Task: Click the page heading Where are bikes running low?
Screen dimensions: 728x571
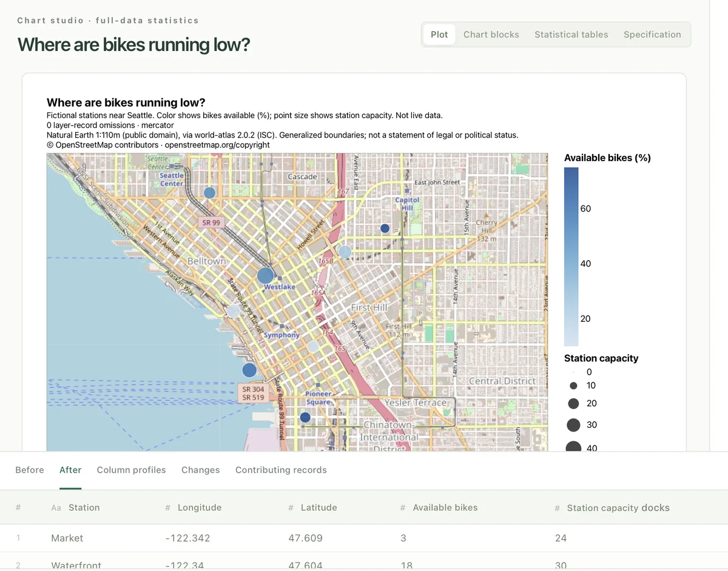Action: 133,45
